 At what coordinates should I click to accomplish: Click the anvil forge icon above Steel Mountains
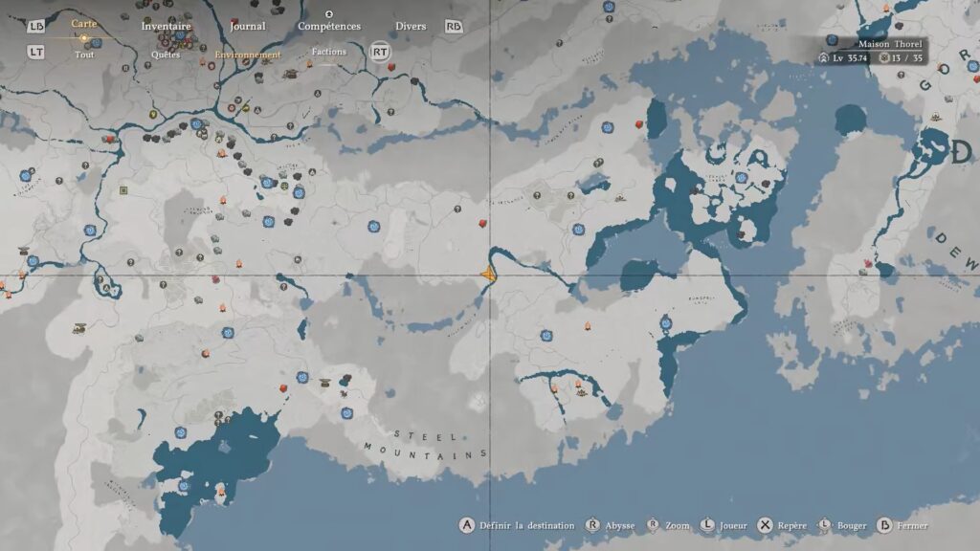pyautogui.click(x=325, y=383)
